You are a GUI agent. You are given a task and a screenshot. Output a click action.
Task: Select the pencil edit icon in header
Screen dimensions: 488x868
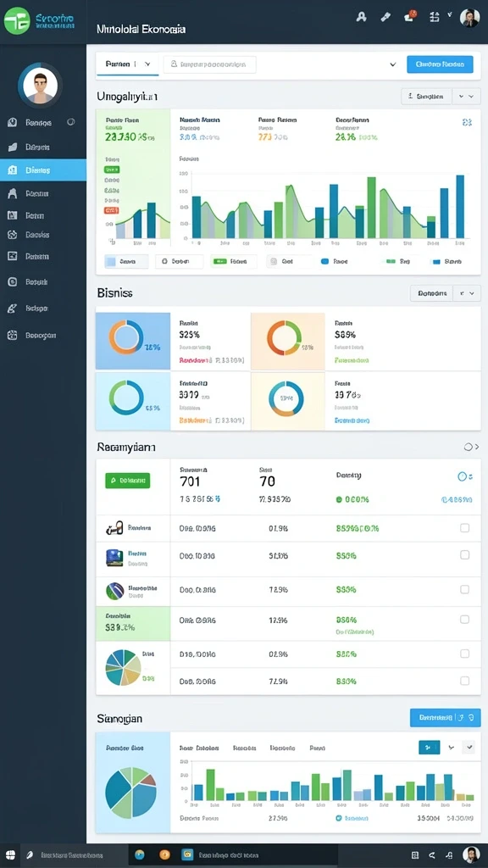coord(386,17)
